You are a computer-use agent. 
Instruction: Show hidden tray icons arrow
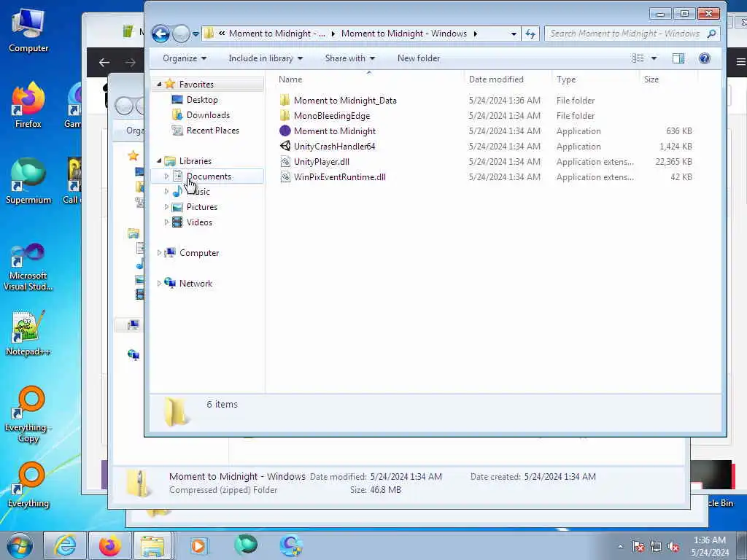point(620,546)
